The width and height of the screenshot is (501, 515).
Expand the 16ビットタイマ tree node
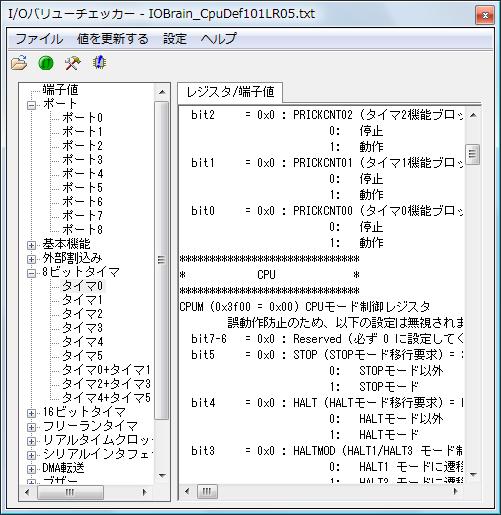(31, 413)
